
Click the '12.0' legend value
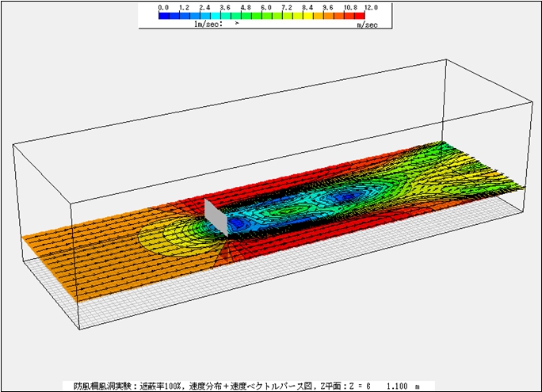(372, 8)
